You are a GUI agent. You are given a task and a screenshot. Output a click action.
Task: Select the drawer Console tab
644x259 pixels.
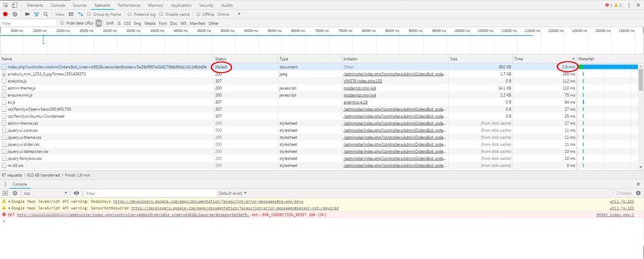(x=19, y=184)
